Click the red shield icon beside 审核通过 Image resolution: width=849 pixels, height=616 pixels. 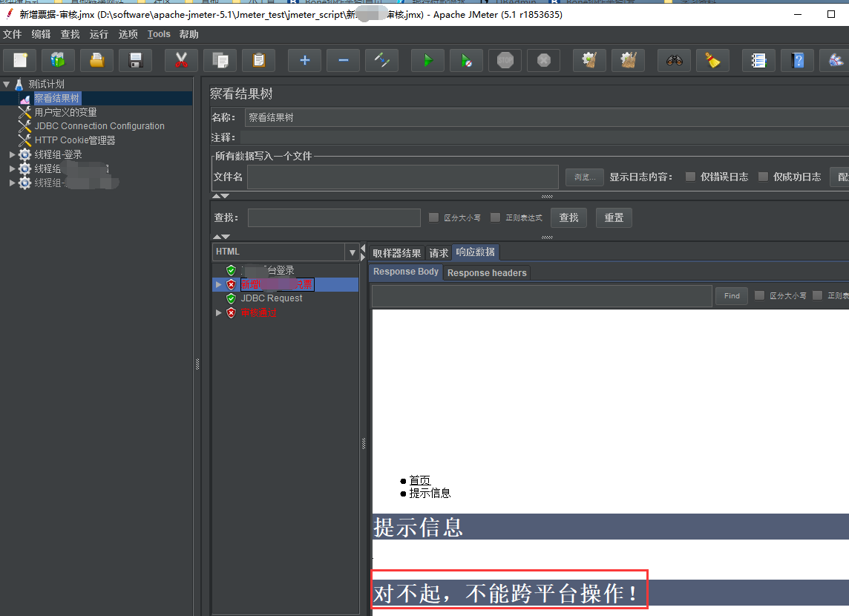232,312
